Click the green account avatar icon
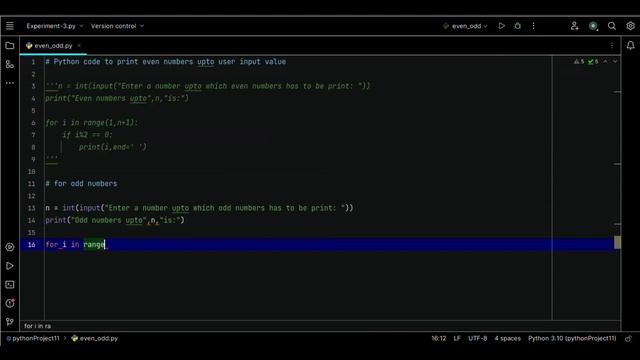This screenshot has width=640, height=360. coord(593,26)
